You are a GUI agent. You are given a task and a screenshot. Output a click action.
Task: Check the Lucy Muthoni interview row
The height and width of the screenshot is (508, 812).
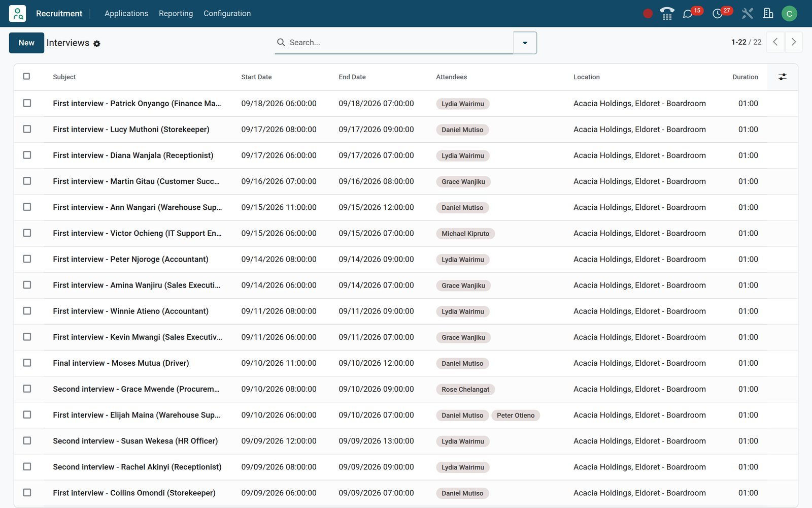click(x=27, y=129)
